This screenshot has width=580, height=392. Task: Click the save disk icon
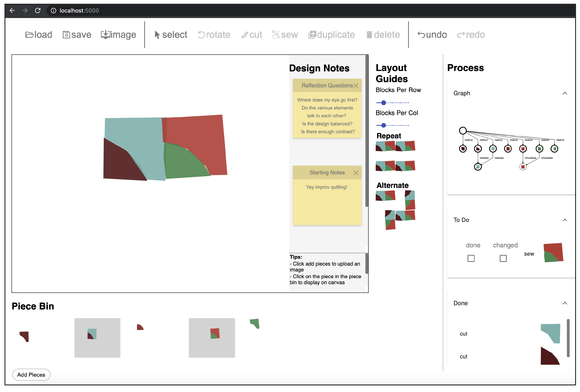66,35
